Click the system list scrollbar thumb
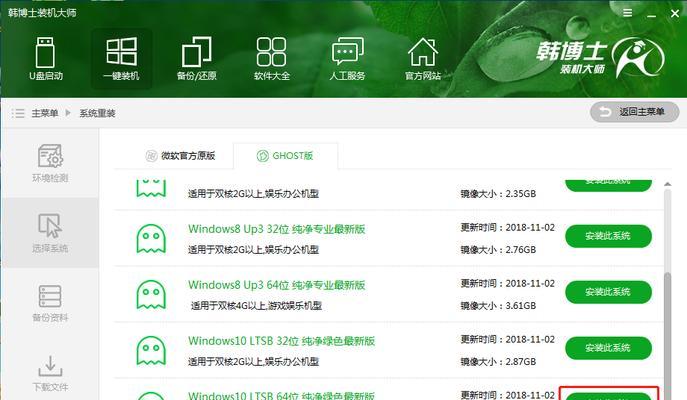Image resolution: width=687 pixels, height=400 pixels. pos(667,335)
